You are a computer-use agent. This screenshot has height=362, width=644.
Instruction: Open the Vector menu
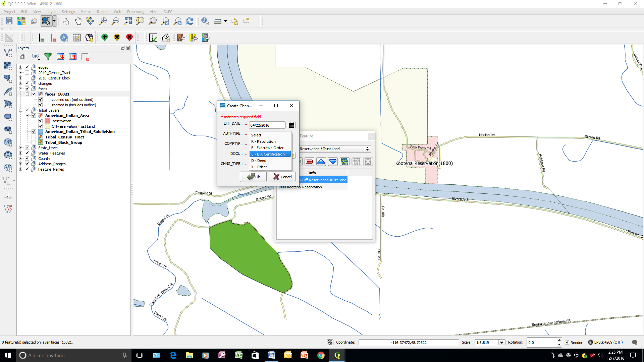[86, 12]
